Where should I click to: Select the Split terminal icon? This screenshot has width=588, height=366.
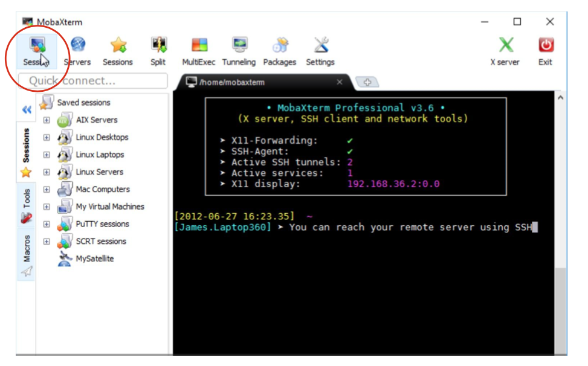(x=158, y=45)
